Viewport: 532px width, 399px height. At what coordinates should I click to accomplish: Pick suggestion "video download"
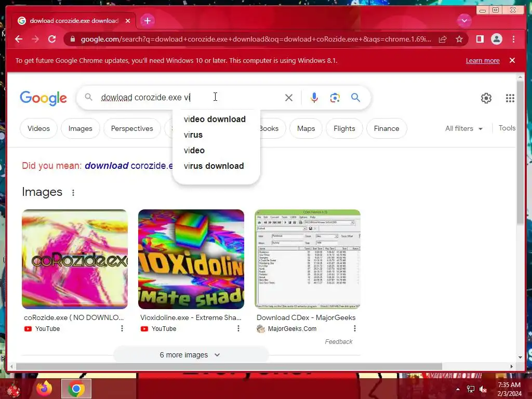point(215,119)
